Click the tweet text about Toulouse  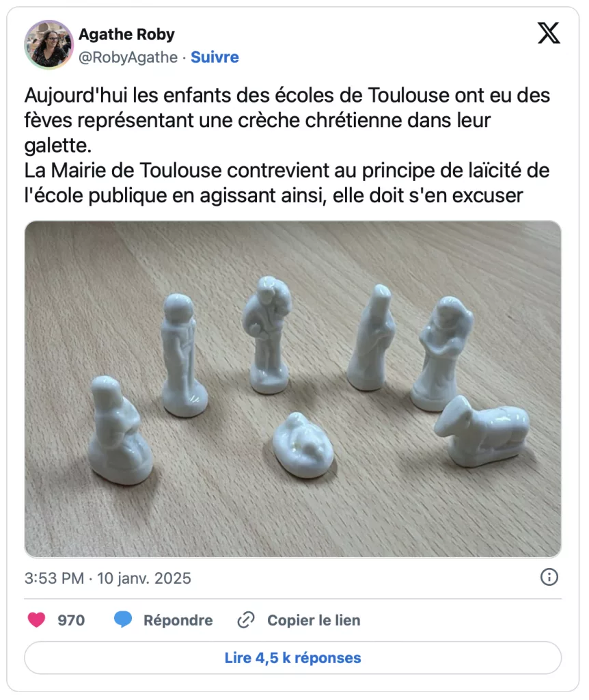[287, 145]
